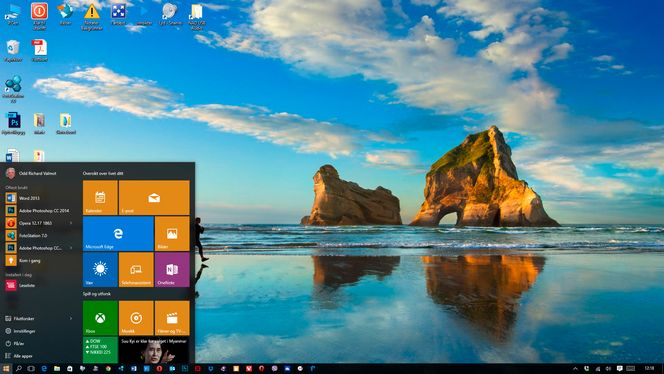Open the Photoshop PSD file desktop icon
664x374 pixels.
coord(13,124)
